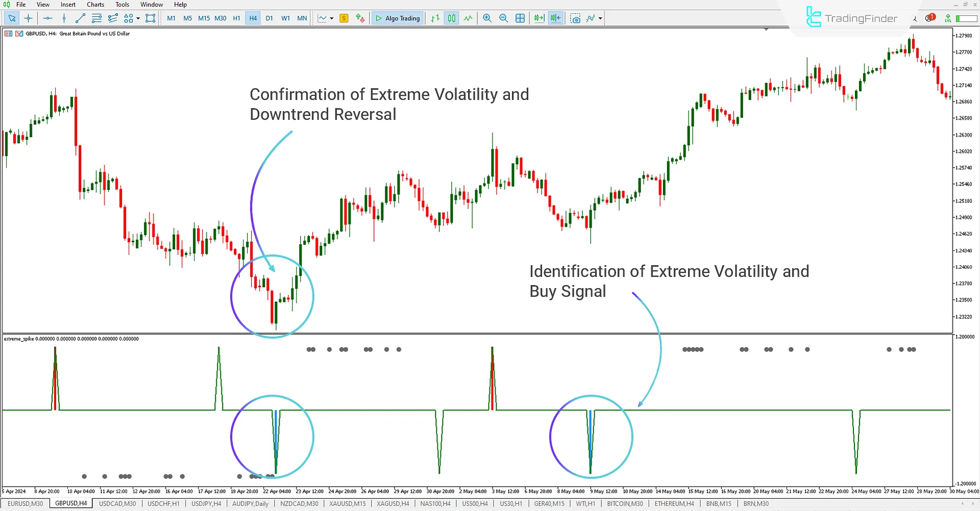The height and width of the screenshot is (511, 980).
Task: Click the tile windows grid icon
Action: coord(520,18)
